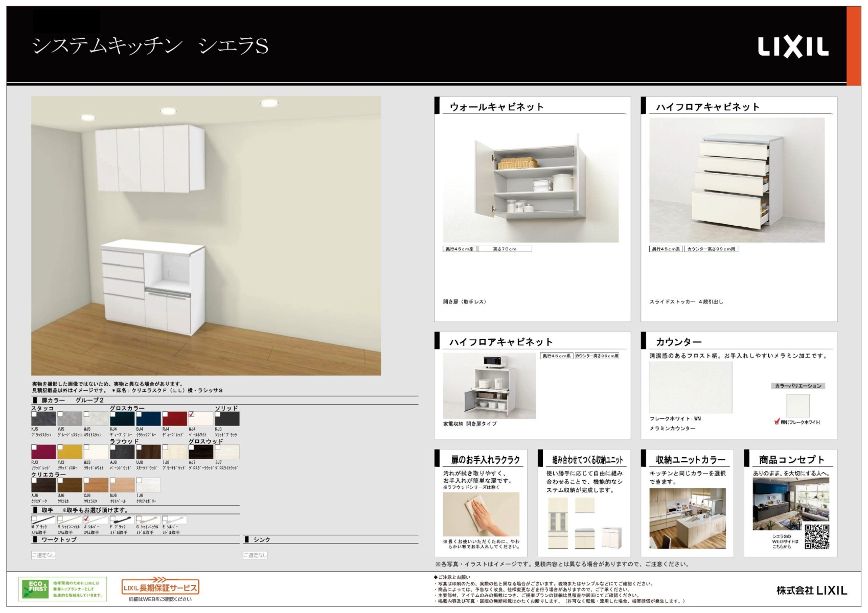Pick the KJ4 ディープグレー swatch
The image size is (868, 613).
click(122, 419)
